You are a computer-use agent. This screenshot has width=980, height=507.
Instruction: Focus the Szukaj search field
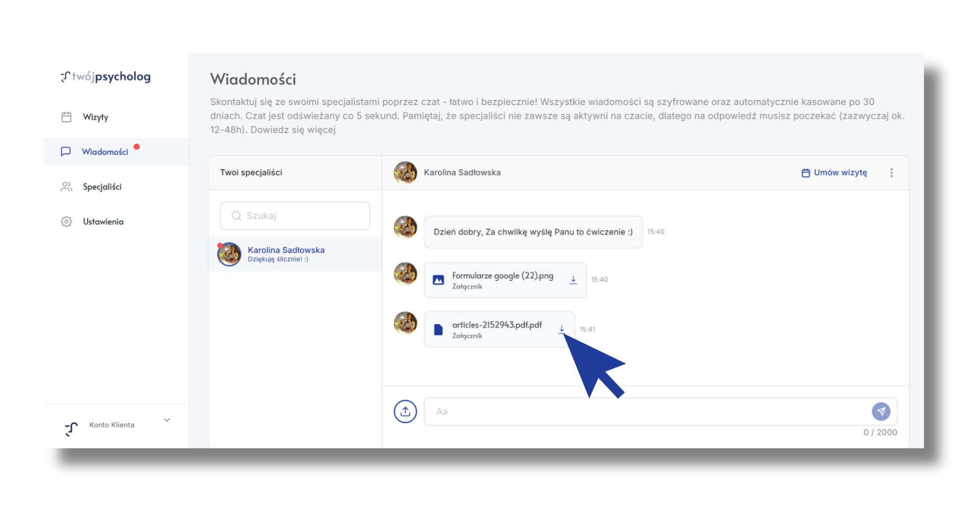295,216
